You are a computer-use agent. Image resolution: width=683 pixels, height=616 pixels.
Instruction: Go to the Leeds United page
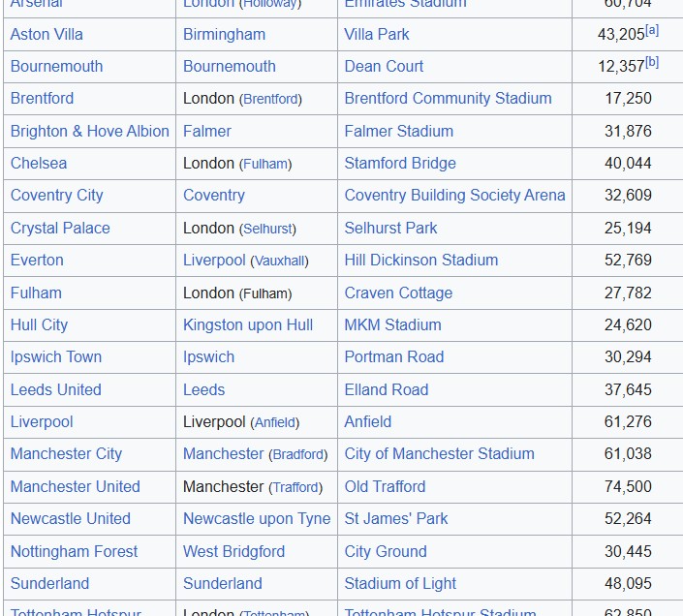(56, 389)
